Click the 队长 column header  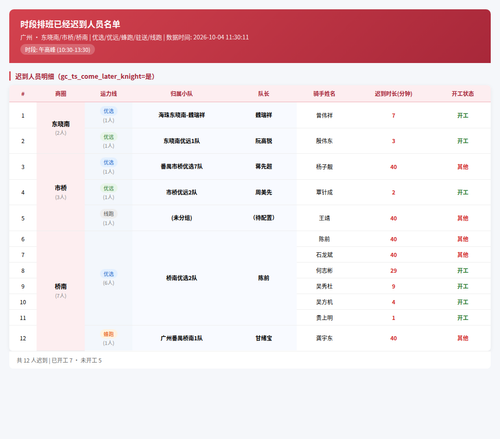[263, 94]
